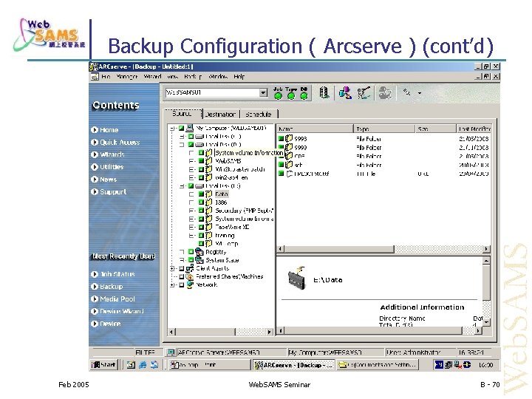Toggle the TapeWare XE checkbox
532x399 pixels.
201,227
